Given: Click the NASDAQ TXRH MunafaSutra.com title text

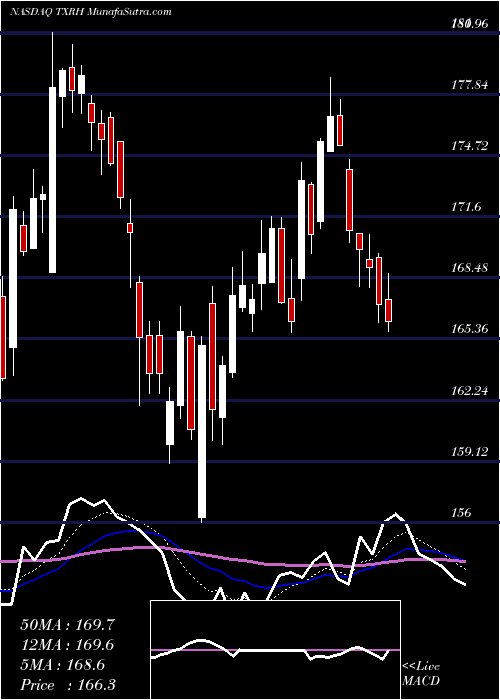Looking at the screenshot, I should 90,12.
